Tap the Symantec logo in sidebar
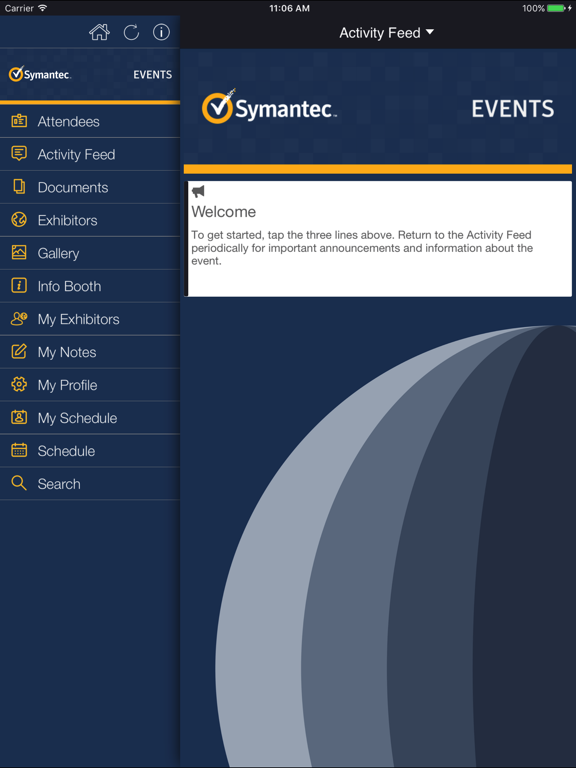 (40, 74)
